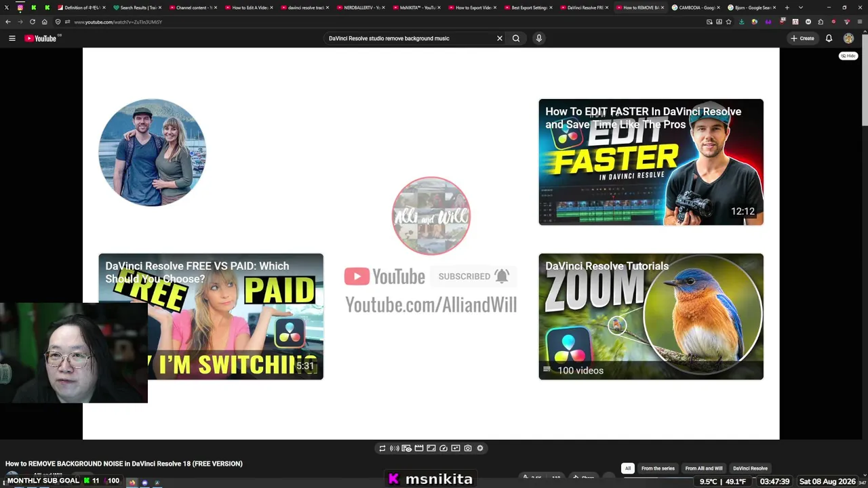
Task: Expand the list of all tabs
Action: [x=800, y=7]
